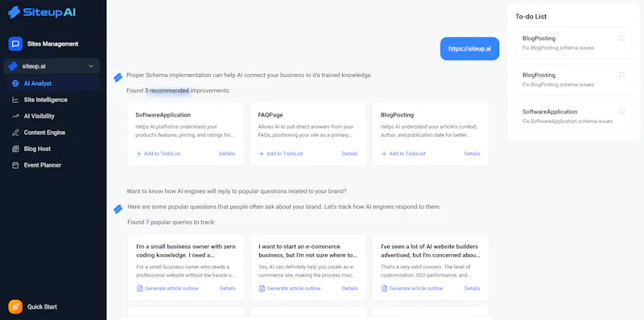Click 'Fix SoftwareApplication schema issues' text
The image size is (644, 320).
568,121
